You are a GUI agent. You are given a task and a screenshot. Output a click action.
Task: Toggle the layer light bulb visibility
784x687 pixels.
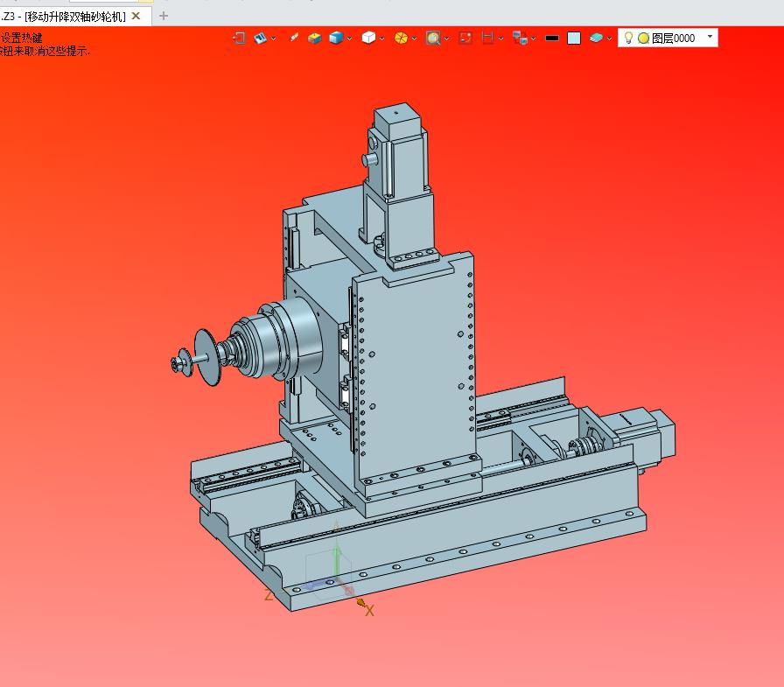tap(628, 38)
